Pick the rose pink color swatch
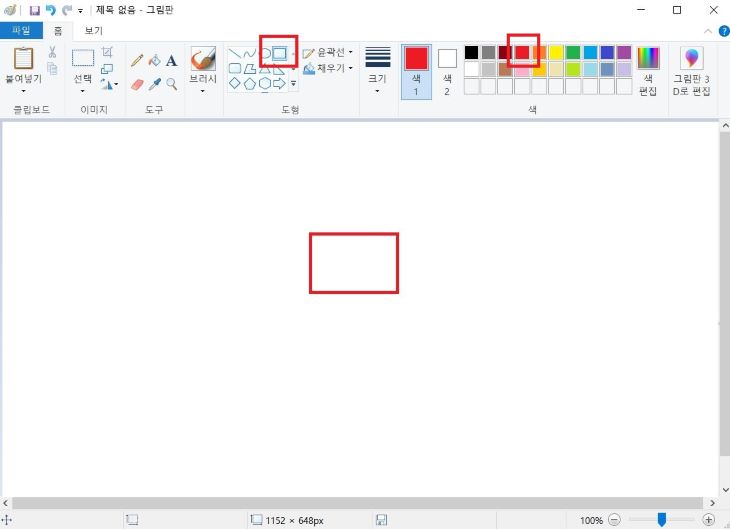730x529 pixels. pos(522,69)
